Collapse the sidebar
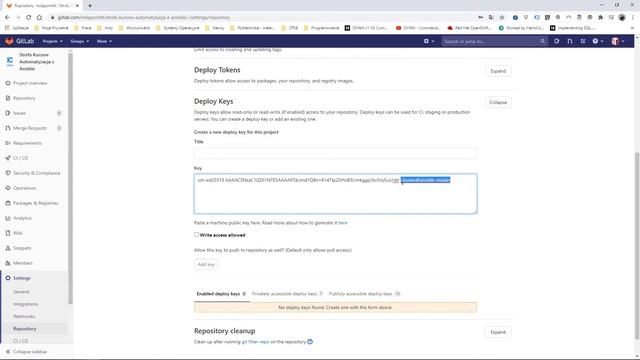Image resolution: width=640 pixels, height=360 pixels. tap(26, 352)
